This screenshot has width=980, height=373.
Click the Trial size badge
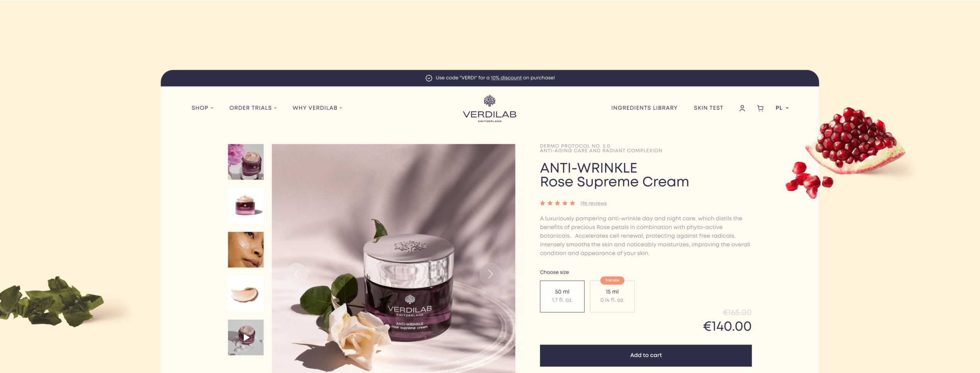click(x=612, y=280)
